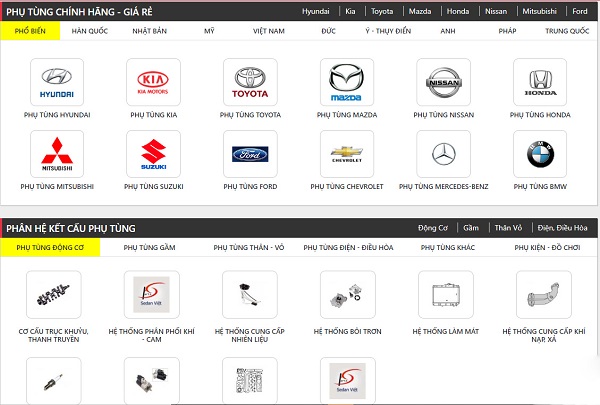Click the Honda logo tile

point(540,82)
